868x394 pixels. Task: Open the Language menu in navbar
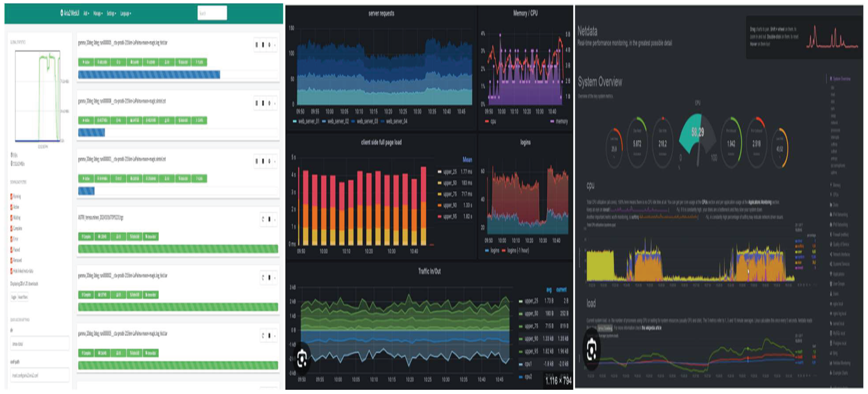125,13
